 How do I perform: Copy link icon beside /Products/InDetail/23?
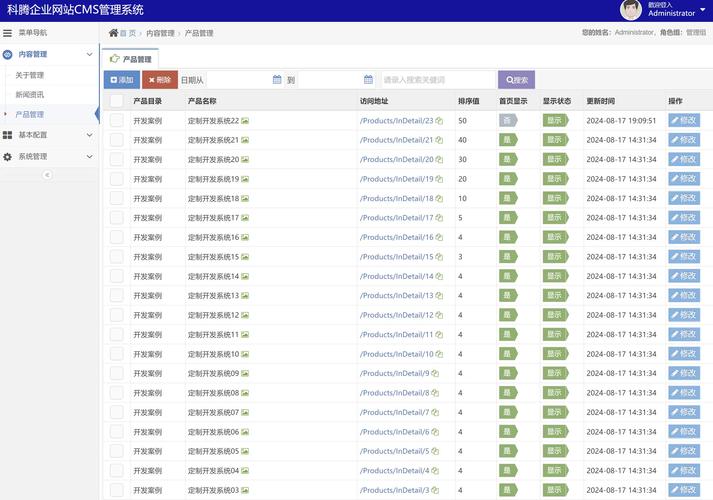click(440, 121)
